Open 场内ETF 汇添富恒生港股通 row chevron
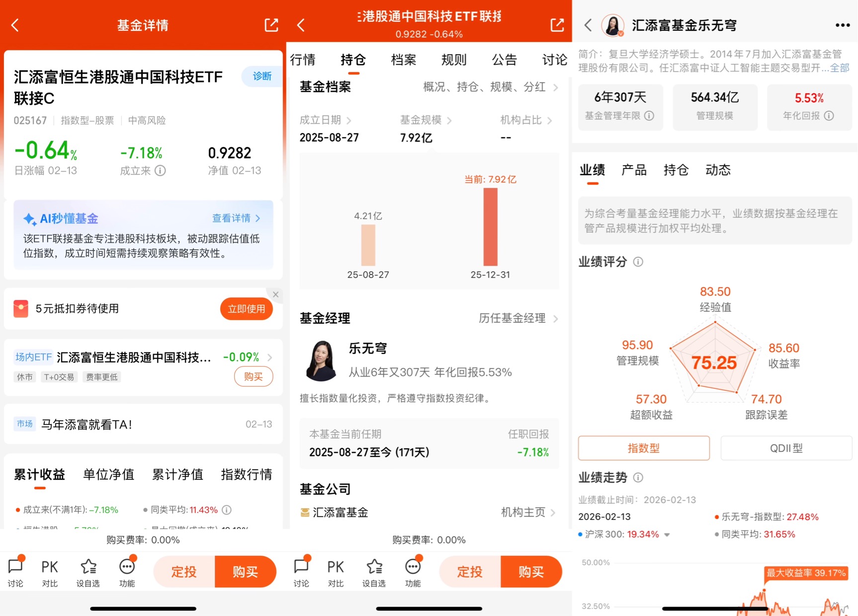Image resolution: width=858 pixels, height=616 pixels. (x=269, y=357)
